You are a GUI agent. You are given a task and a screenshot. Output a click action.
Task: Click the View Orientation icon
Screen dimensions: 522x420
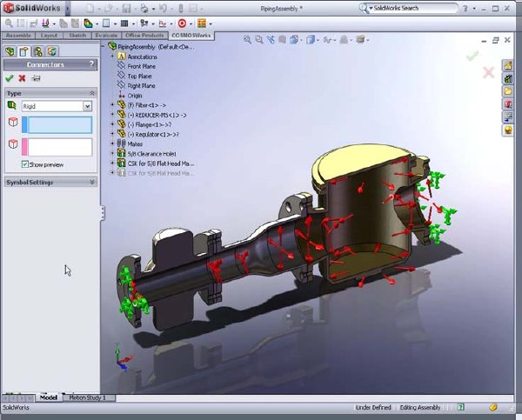point(294,40)
